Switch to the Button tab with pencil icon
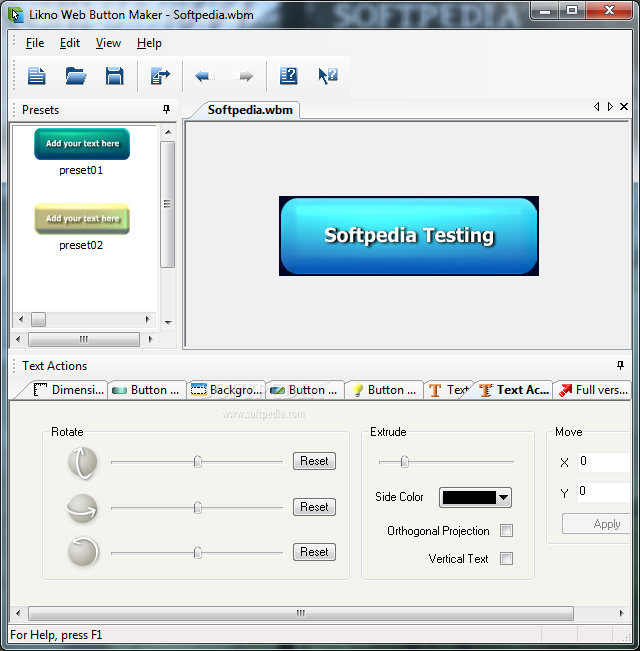Image resolution: width=640 pixels, height=651 pixels. click(305, 390)
